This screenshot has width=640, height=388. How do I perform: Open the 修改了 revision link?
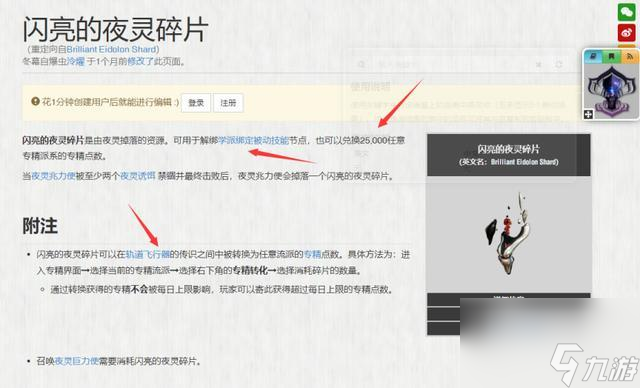click(140, 62)
